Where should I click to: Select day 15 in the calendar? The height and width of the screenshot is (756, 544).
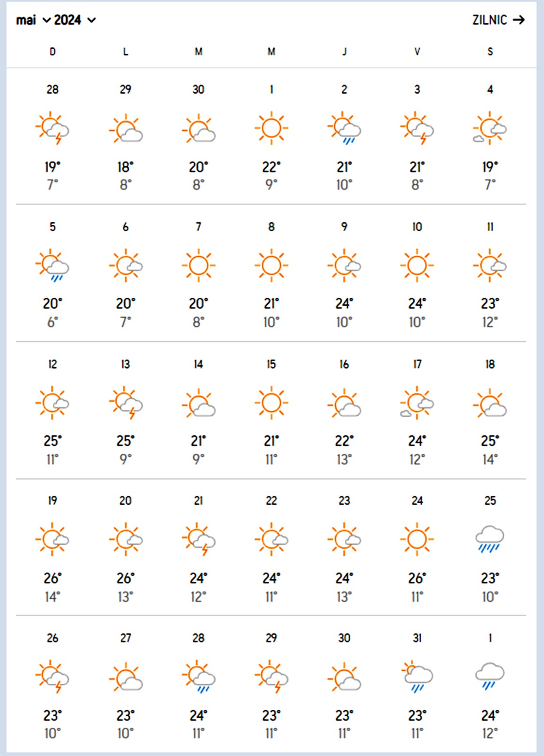click(271, 364)
